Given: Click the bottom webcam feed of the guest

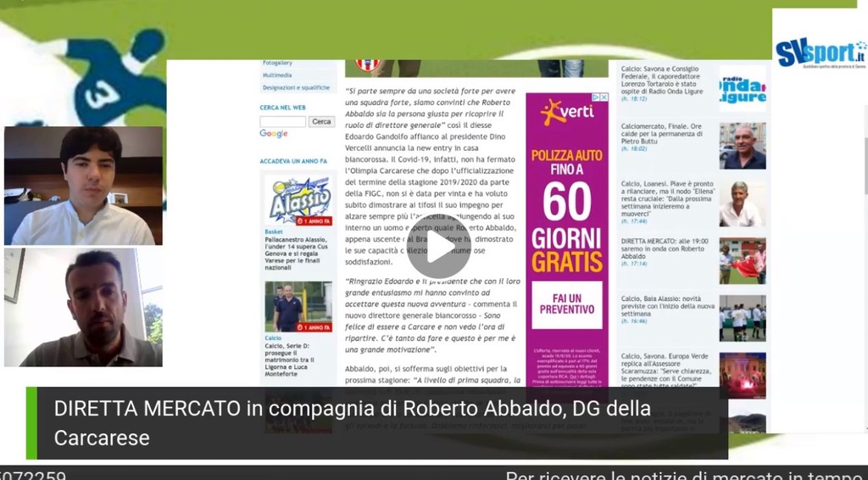Looking at the screenshot, I should 83,307.
